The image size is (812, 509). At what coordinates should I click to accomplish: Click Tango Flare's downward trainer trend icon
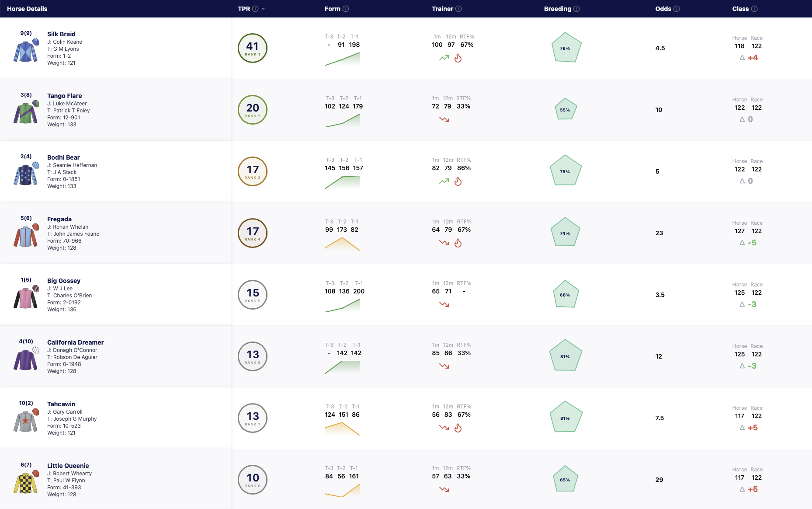pyautogui.click(x=444, y=119)
